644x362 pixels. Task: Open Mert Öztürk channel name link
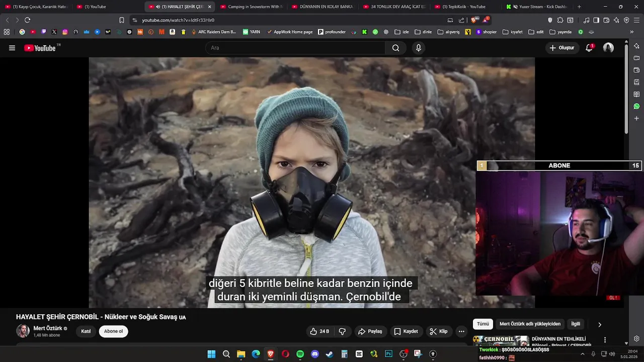(x=48, y=328)
